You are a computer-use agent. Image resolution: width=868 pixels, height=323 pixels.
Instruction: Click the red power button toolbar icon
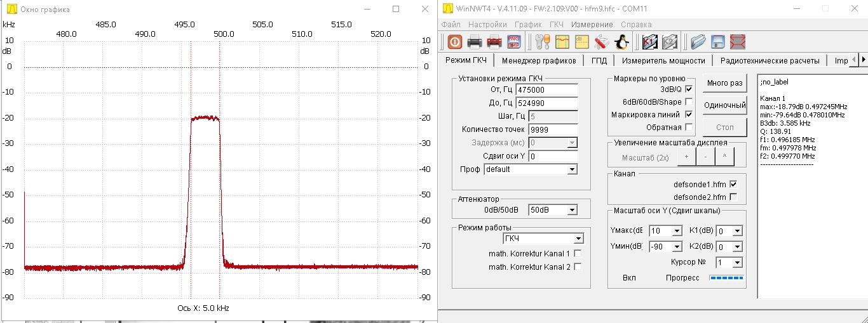(455, 42)
